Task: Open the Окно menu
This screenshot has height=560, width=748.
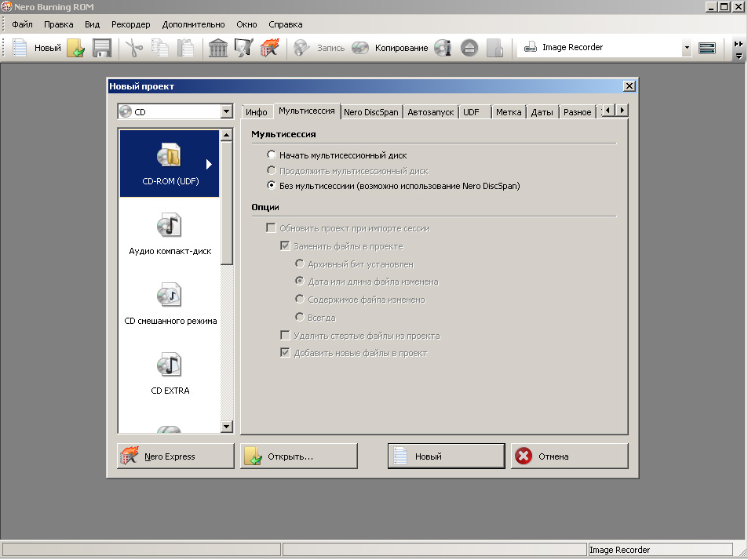Action: pos(246,24)
